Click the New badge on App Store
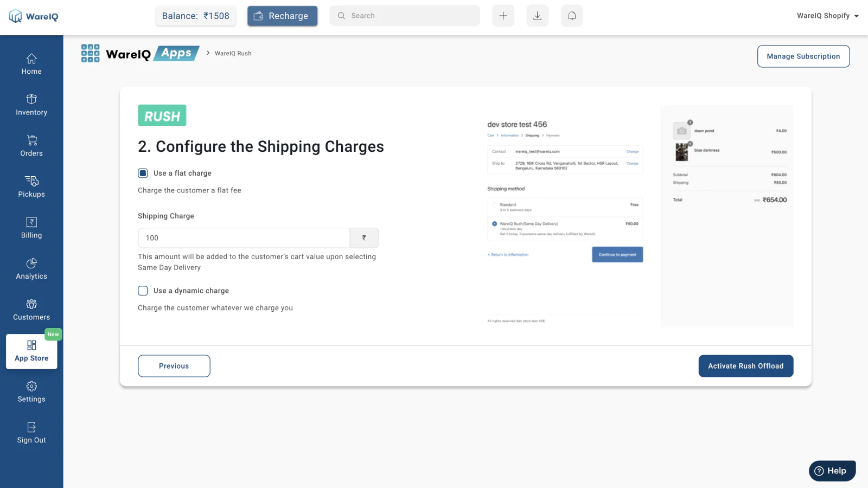Viewport: 868px width, 488px height. coord(53,335)
